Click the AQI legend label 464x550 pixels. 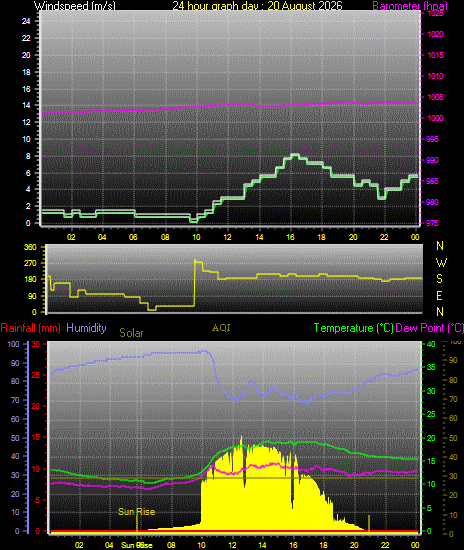[x=221, y=328]
